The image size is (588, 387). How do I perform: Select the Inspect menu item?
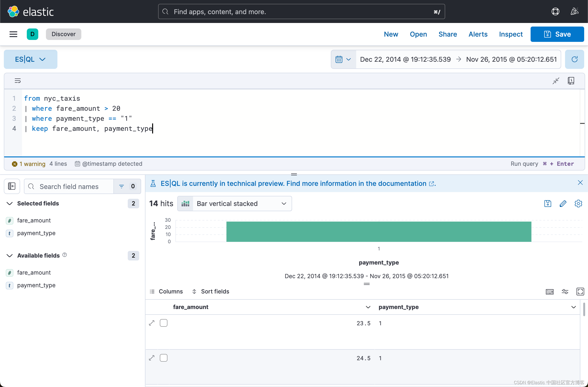tap(511, 34)
